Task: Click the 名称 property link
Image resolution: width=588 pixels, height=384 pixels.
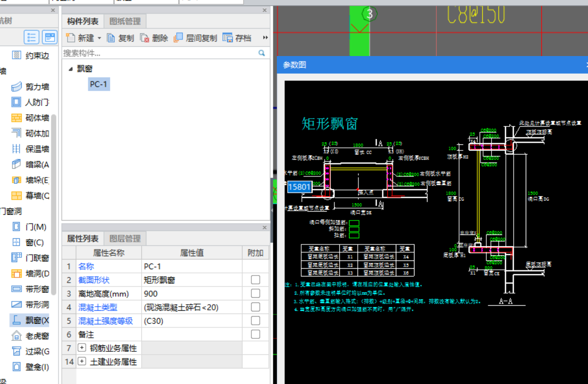Action: click(86, 266)
